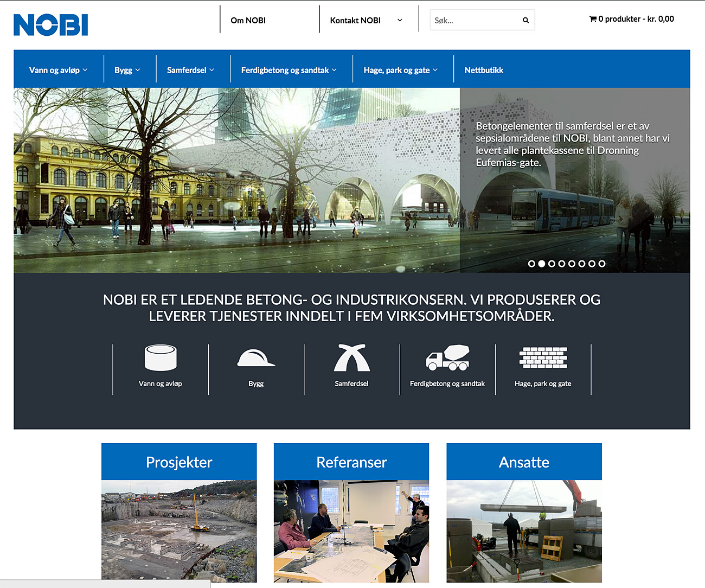This screenshot has height=588, width=705.
Task: Select the fourth carousel slide dot
Action: 562,264
